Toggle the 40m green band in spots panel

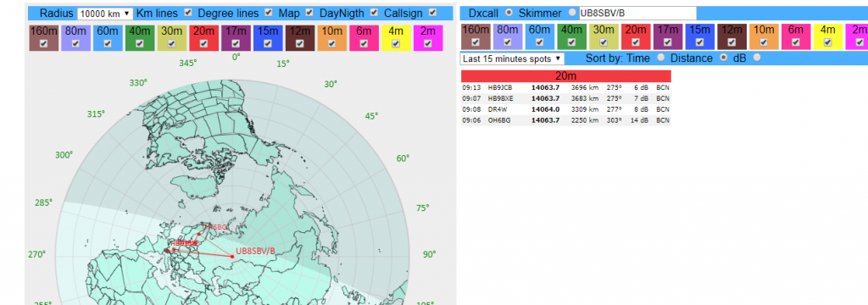click(x=572, y=36)
